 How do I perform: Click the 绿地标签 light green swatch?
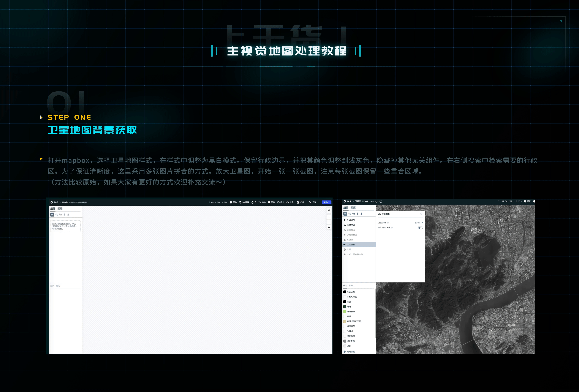click(345, 311)
